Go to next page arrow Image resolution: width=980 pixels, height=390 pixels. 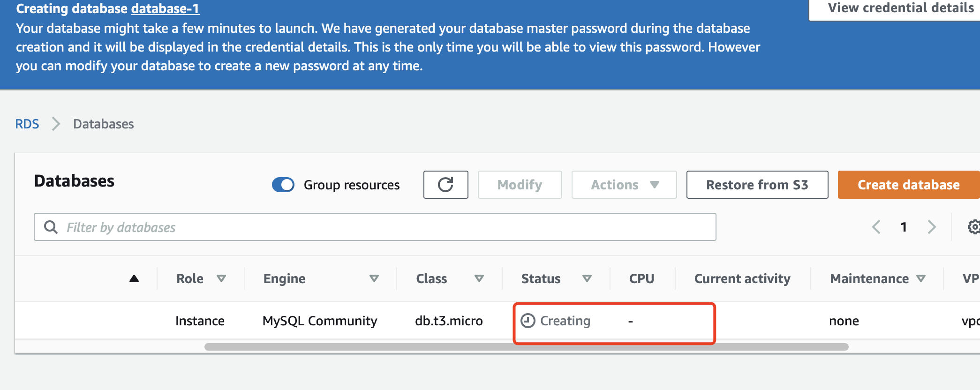tap(931, 227)
